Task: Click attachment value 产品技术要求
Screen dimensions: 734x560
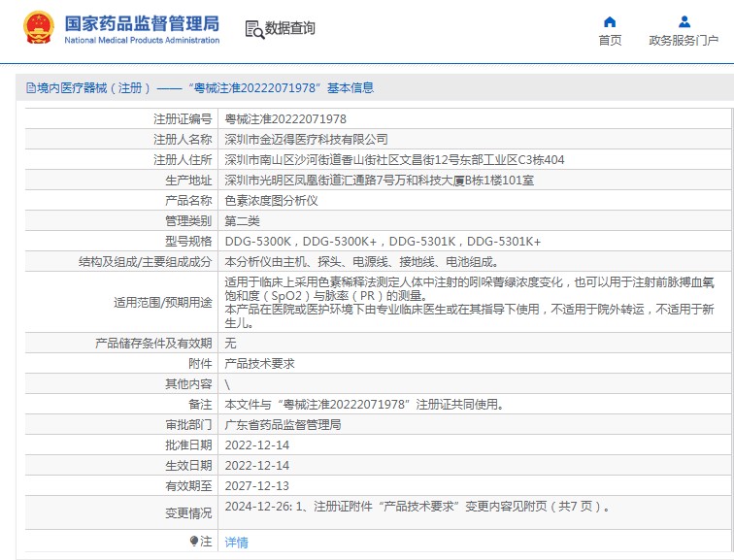Action: pos(259,364)
